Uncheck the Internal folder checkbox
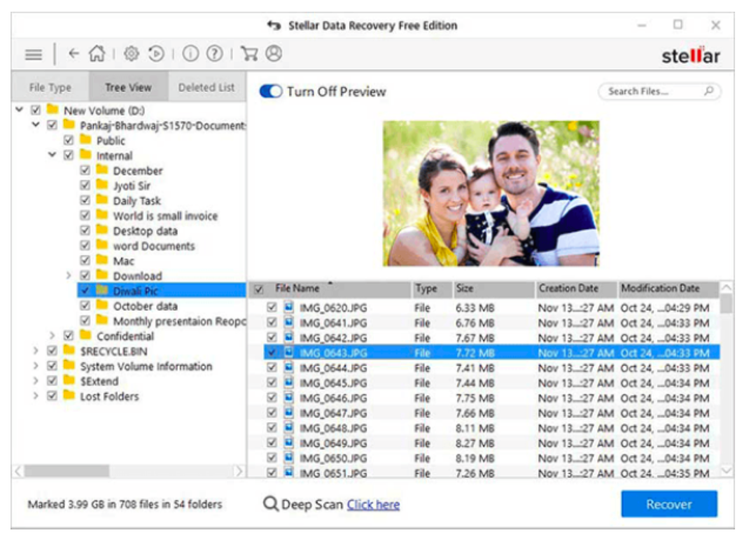The width and height of the screenshot is (756, 547). tap(69, 155)
